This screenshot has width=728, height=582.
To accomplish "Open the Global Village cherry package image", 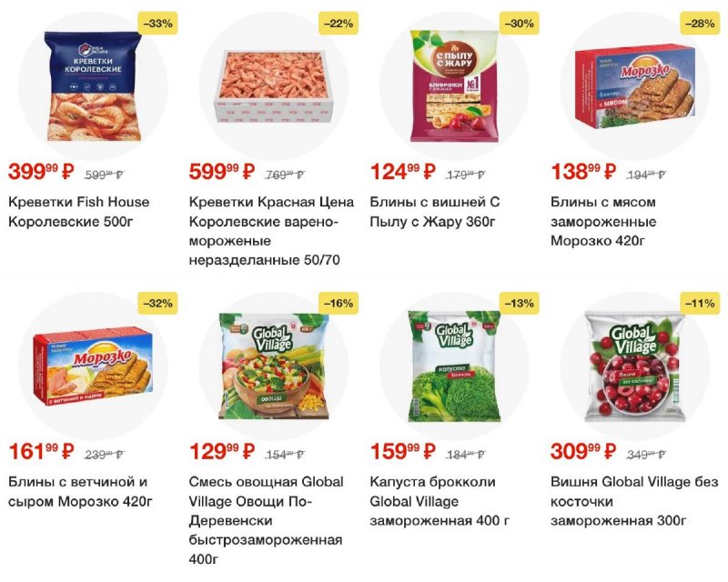I will (x=635, y=366).
